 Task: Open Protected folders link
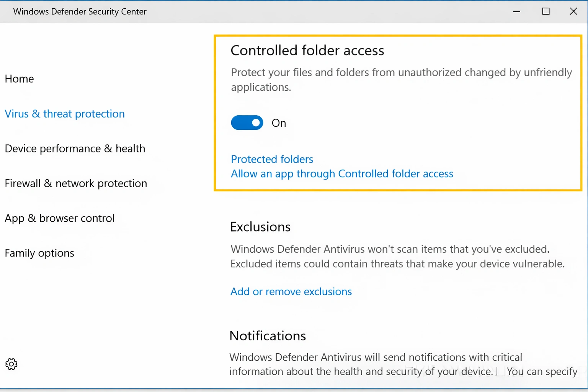[x=272, y=159]
